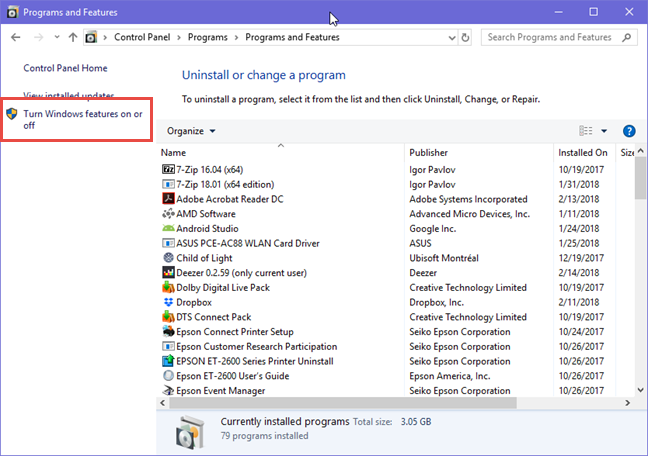Go to Programs in the breadcrumb
Viewport: 648px width, 456px height.
tap(207, 38)
